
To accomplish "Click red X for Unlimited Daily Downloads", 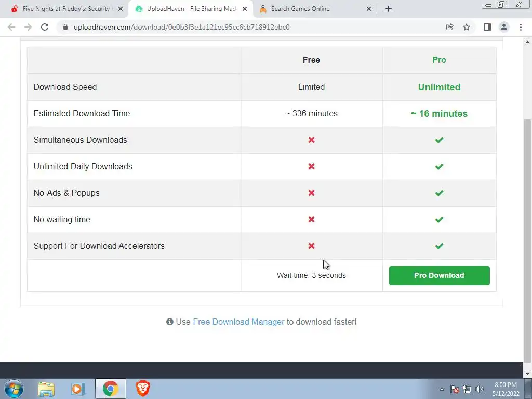I will [x=311, y=166].
